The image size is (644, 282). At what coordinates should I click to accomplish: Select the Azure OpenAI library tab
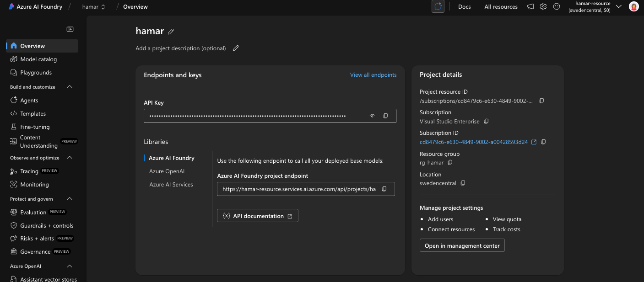tap(167, 171)
